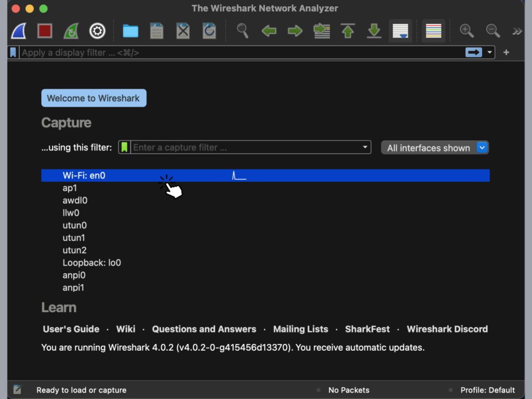
Task: Click the Start capture shark fin icon
Action: (x=19, y=31)
